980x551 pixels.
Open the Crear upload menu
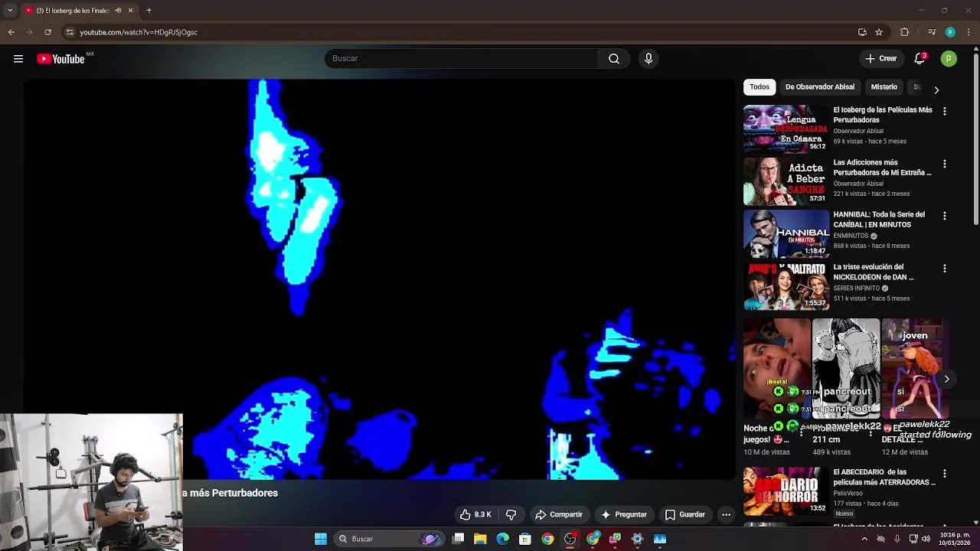click(880, 59)
